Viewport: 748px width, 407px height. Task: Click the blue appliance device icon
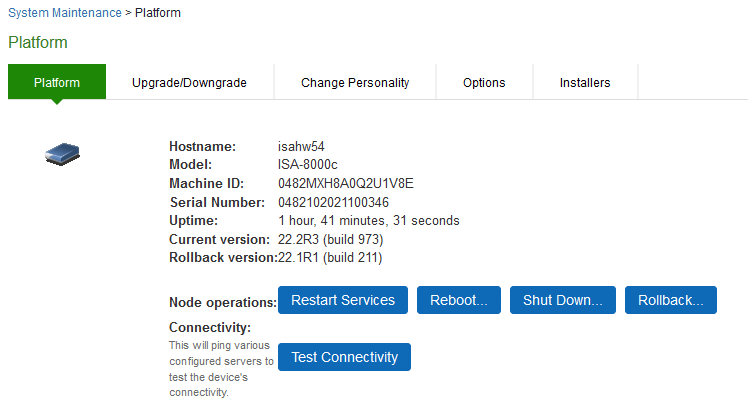[62, 153]
